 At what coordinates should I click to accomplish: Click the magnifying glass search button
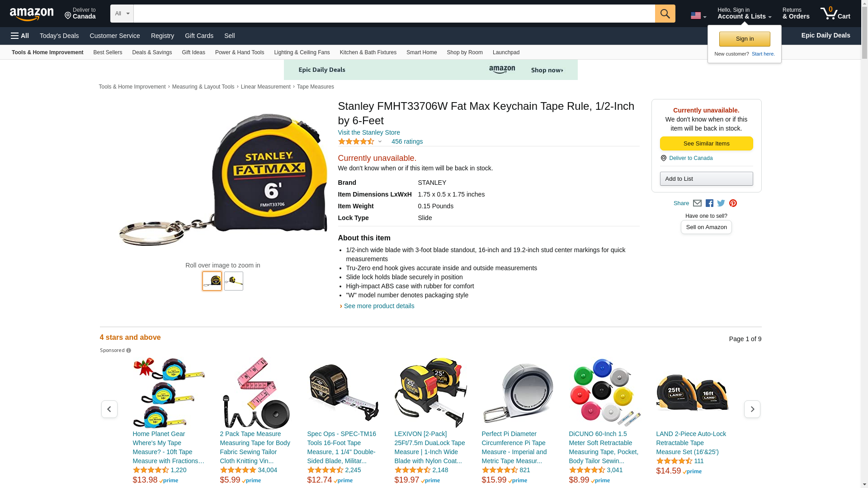tap(665, 14)
